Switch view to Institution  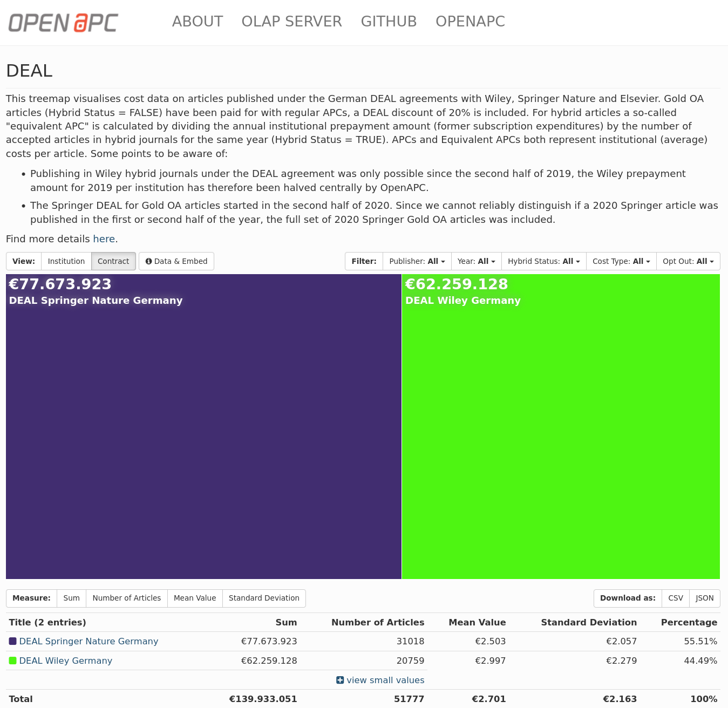[x=66, y=261]
